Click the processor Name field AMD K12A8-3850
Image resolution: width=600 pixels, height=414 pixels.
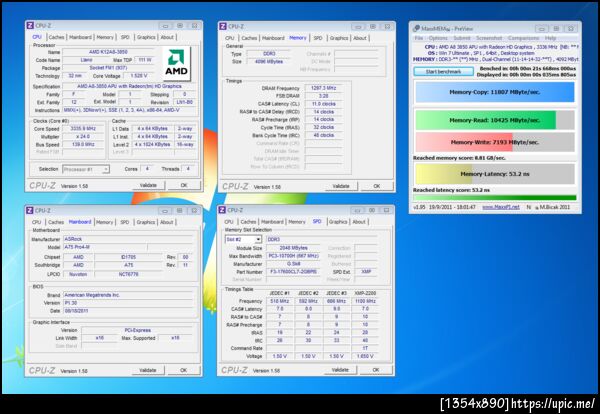[x=108, y=52]
